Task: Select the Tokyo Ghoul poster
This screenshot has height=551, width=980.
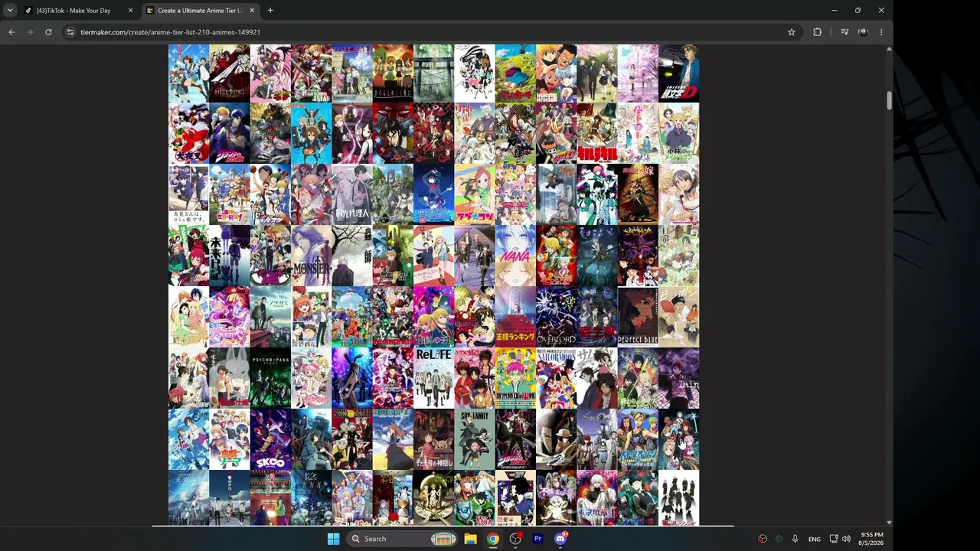Action: point(597,498)
